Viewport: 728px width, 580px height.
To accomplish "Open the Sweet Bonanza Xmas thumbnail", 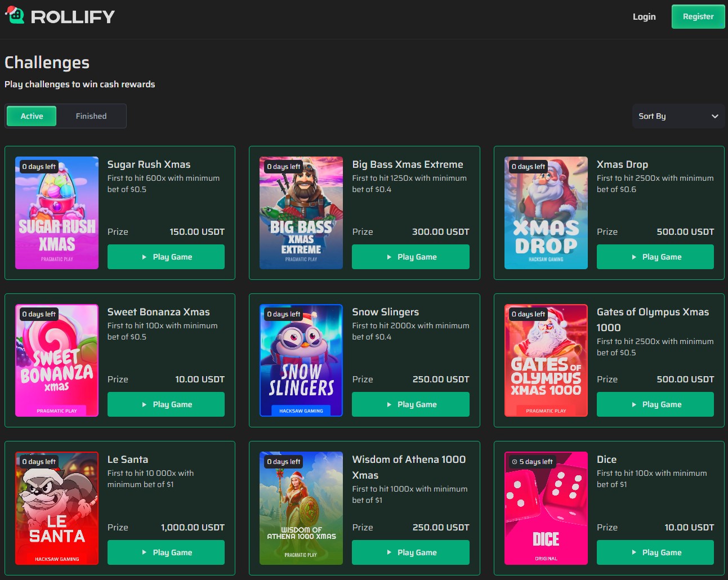I will point(57,360).
